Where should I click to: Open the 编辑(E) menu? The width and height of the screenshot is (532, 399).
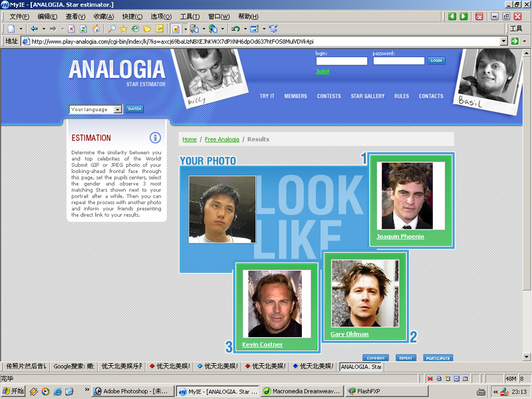click(47, 16)
